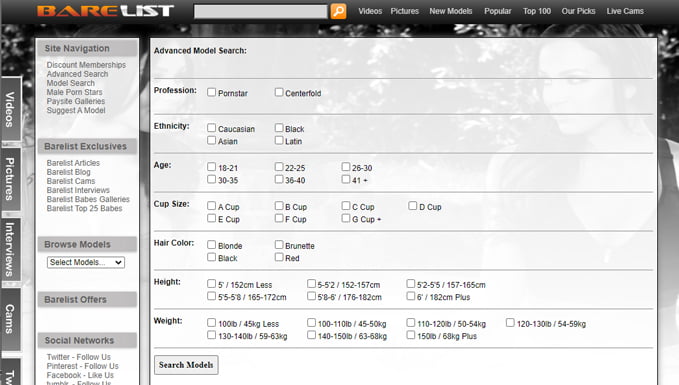Open Suggest A Model link
Screen dimensions: 679x385
[x=76, y=110]
